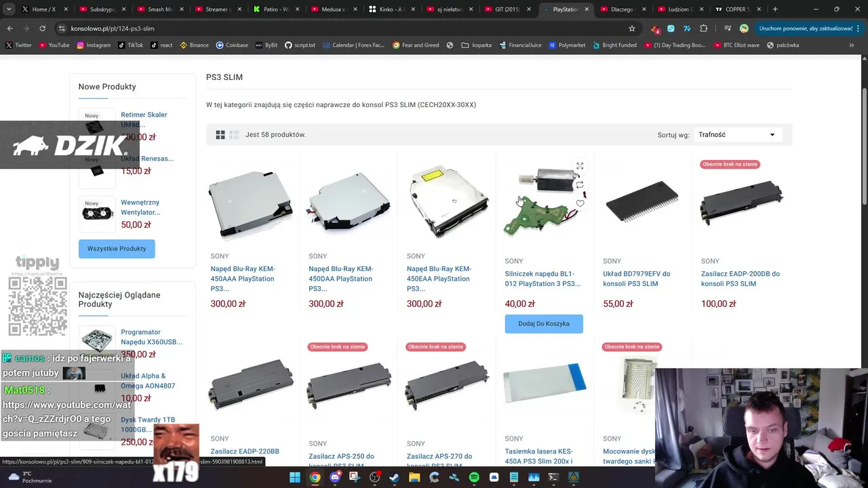
Task: Switch to the Smash Mo tab
Action: point(159,9)
